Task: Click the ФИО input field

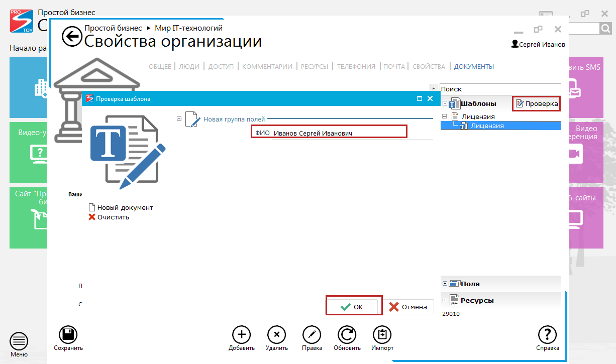Action: point(337,133)
